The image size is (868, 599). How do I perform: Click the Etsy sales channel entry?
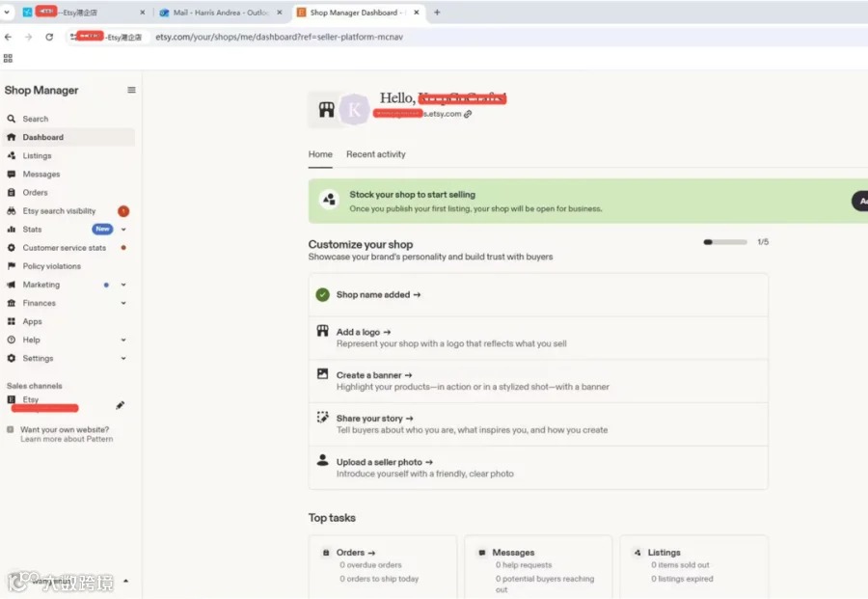tap(31, 399)
